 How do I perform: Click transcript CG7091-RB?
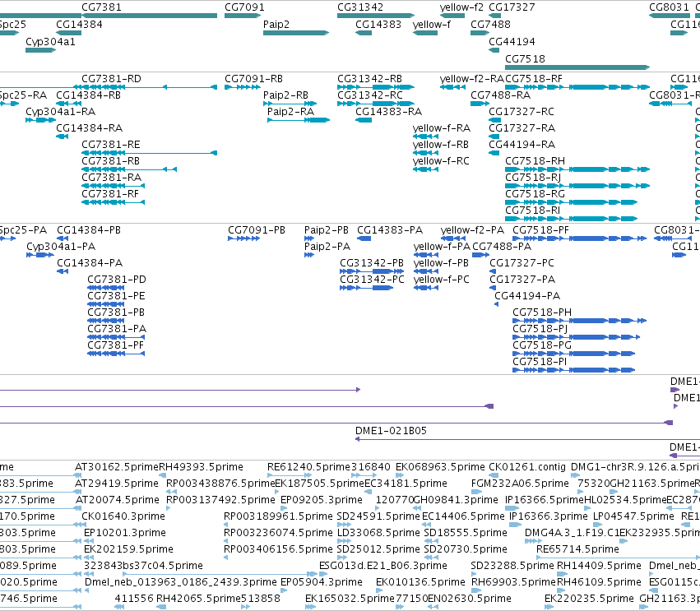coord(253,79)
